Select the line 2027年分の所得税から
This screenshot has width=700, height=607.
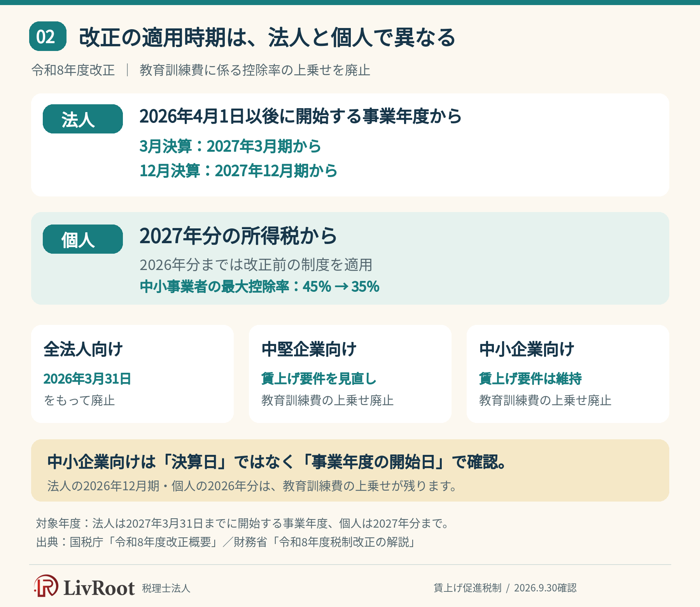click(238, 236)
